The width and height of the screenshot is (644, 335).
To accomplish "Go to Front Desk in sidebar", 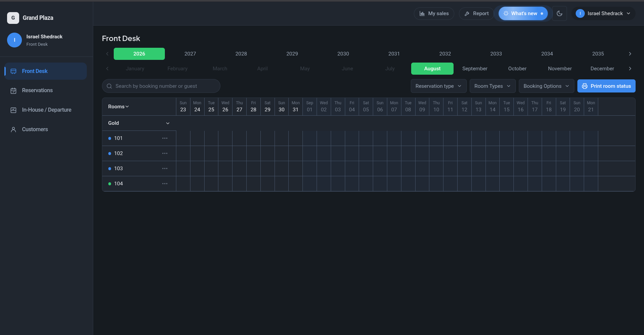I will [46, 71].
